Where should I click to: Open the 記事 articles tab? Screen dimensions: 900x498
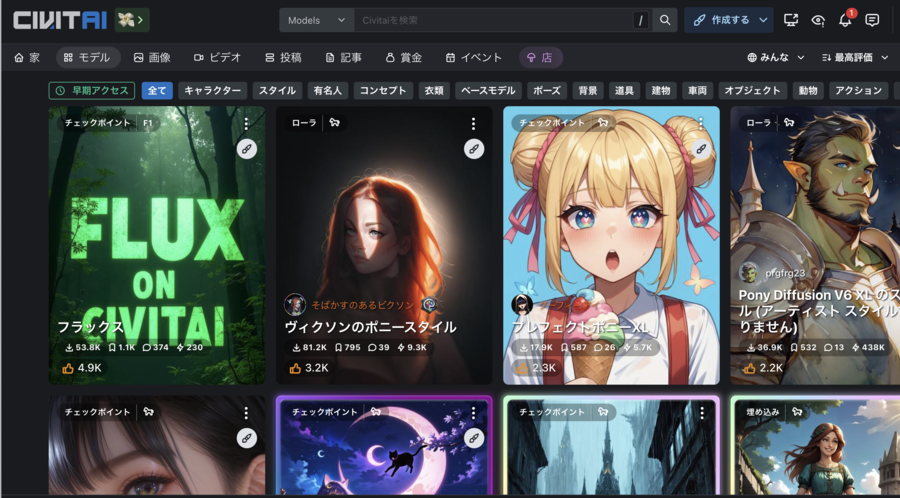pos(343,57)
